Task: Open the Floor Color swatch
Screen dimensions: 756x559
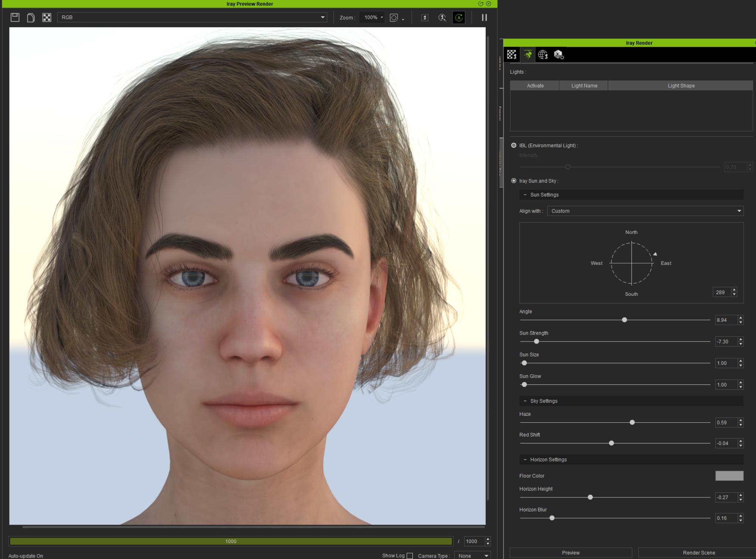Action: coord(729,476)
